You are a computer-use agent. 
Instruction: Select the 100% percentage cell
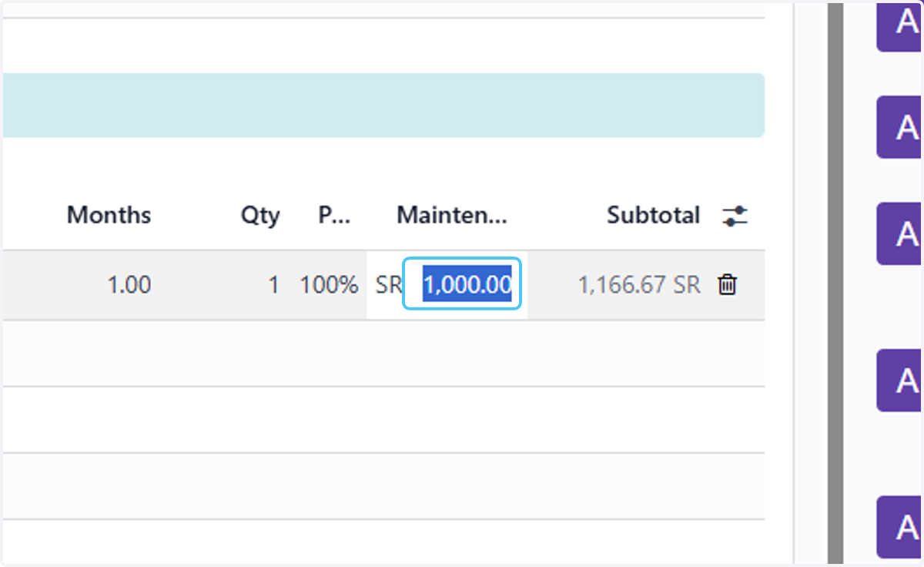(x=329, y=285)
